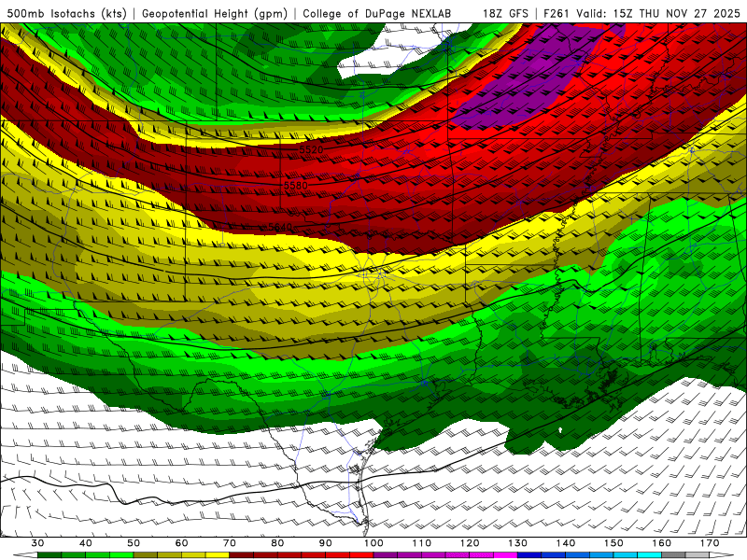The image size is (747, 560).
Task: Click the 150 value on the color scale
Action: click(x=614, y=543)
